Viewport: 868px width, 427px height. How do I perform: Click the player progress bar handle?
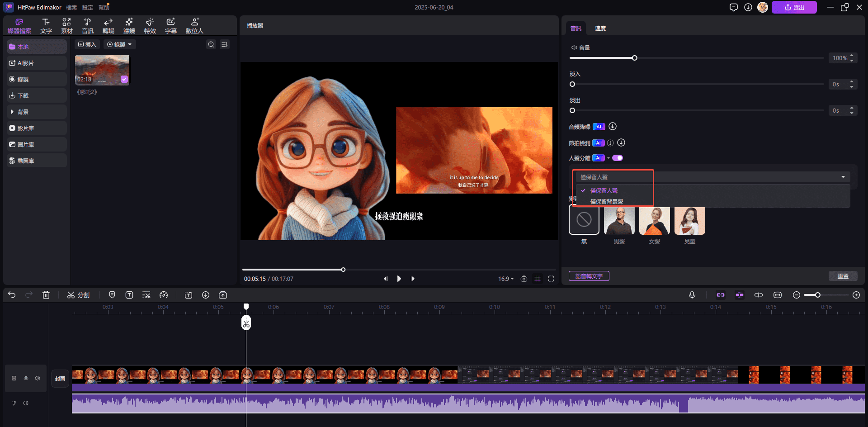pos(343,270)
